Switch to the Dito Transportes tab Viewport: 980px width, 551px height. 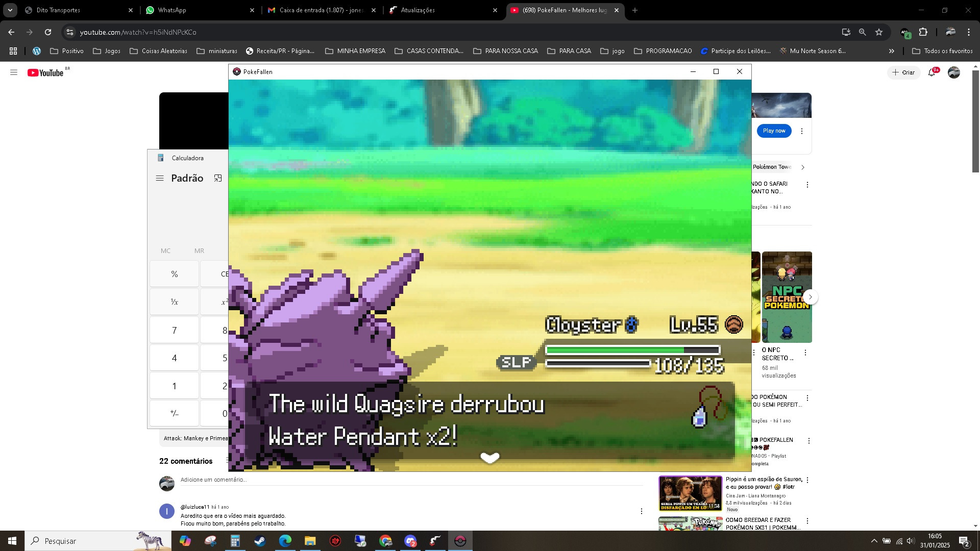79,10
